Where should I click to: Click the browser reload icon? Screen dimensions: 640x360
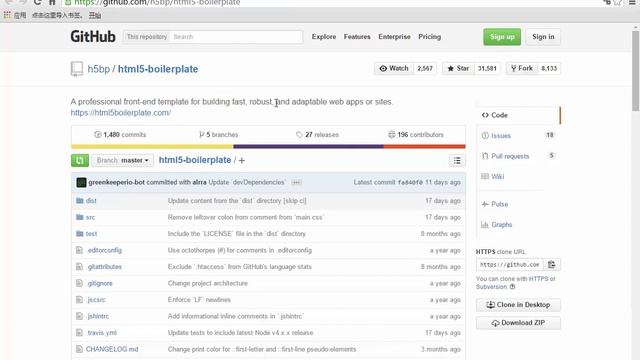[x=37, y=2]
